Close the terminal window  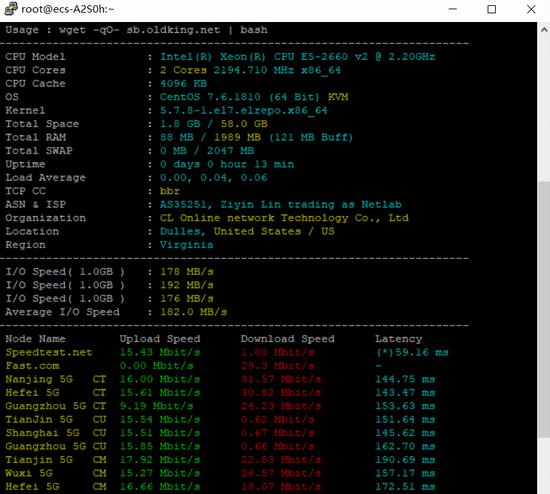pos(531,9)
